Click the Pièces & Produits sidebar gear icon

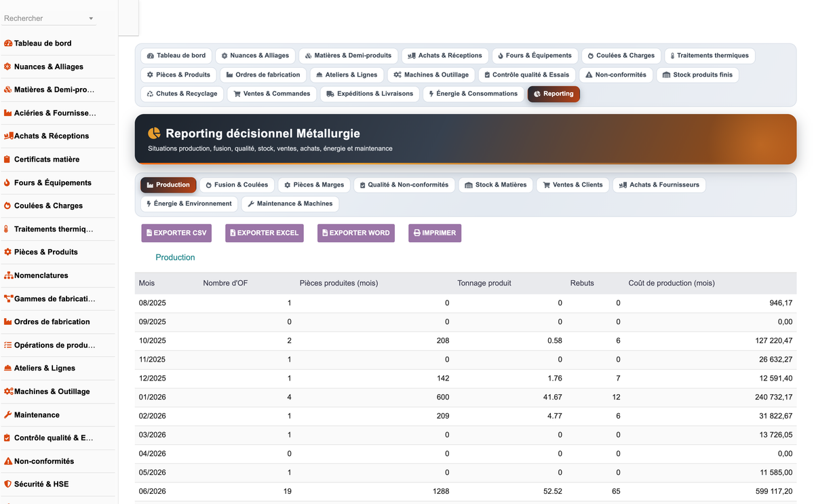(8, 252)
